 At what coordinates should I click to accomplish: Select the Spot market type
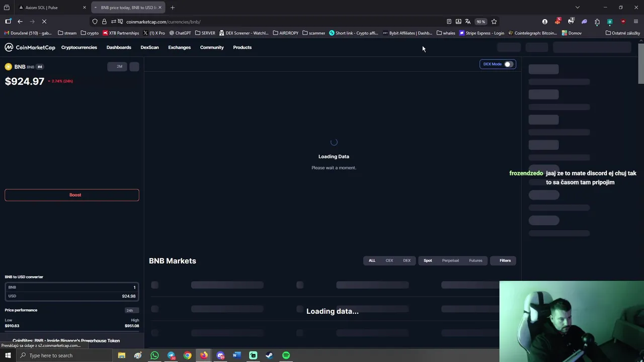tap(428, 260)
